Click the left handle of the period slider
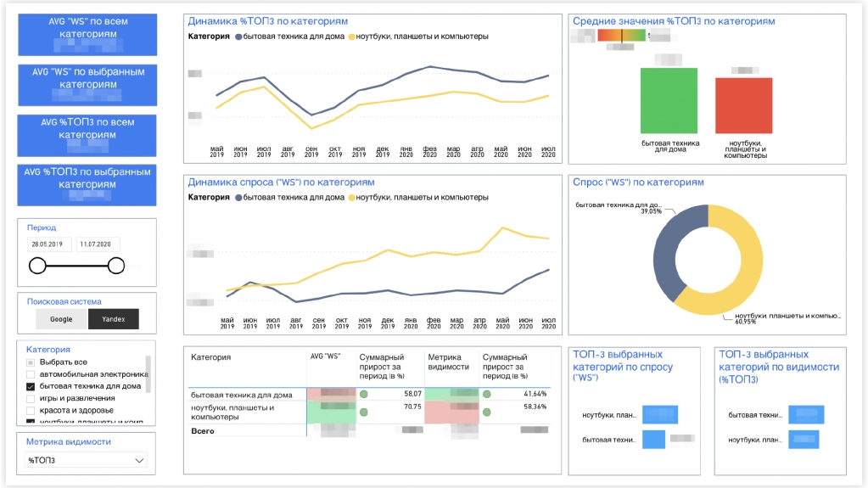 coord(37,266)
